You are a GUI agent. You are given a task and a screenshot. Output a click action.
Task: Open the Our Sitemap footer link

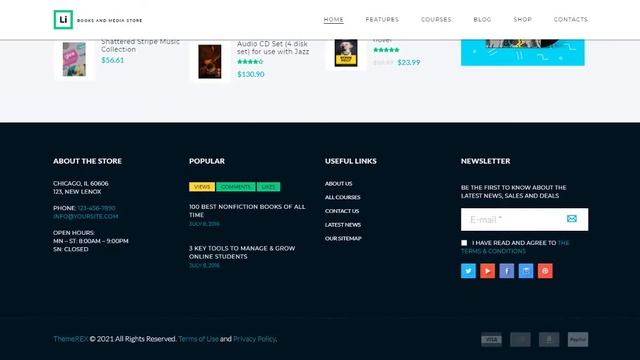pos(343,238)
